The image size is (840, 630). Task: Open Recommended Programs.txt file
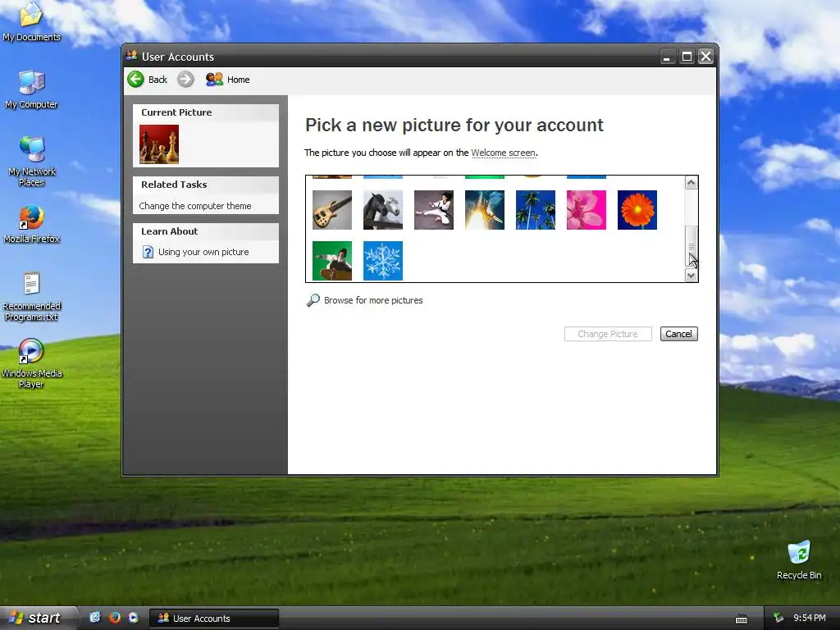pos(32,297)
